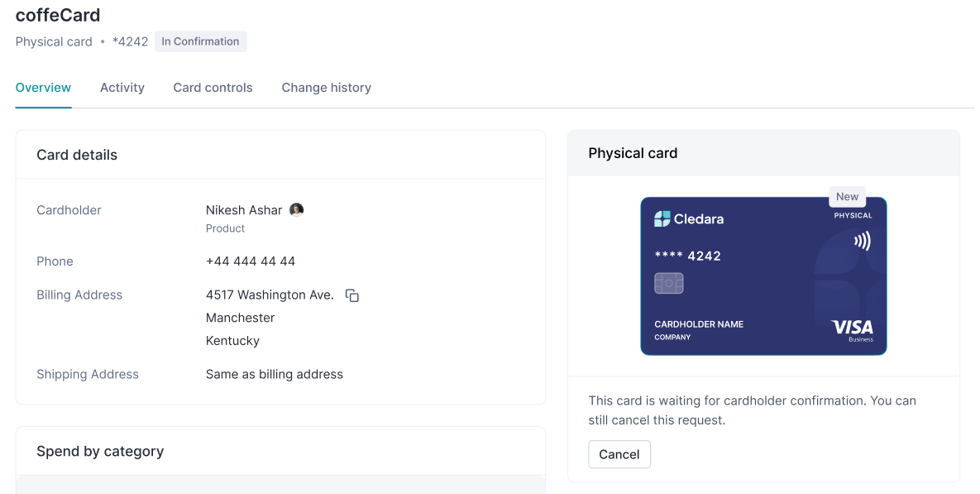Click the masked card number 4242 on card
The height and width of the screenshot is (494, 980).
(x=687, y=257)
